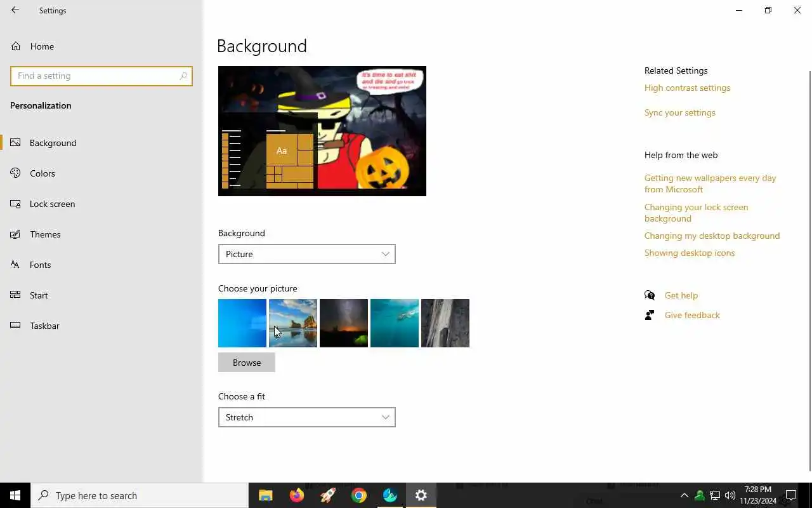Screen dimensions: 812x508
Task: Select the night sky tent wallpaper thumbnail
Action: pyautogui.click(x=344, y=323)
